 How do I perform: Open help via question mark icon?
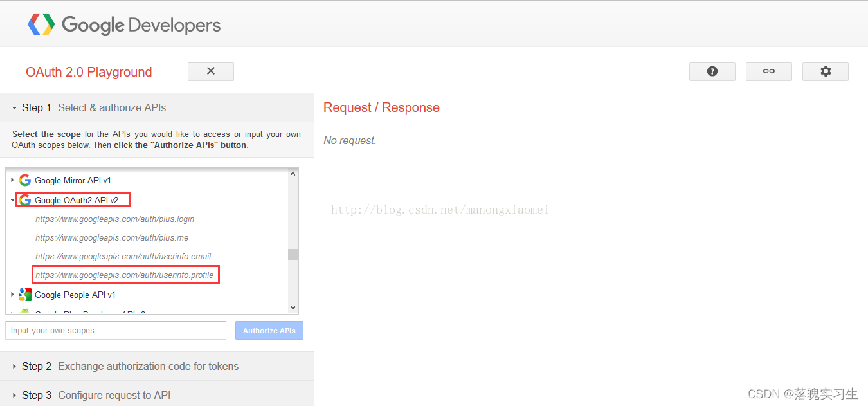tap(712, 71)
